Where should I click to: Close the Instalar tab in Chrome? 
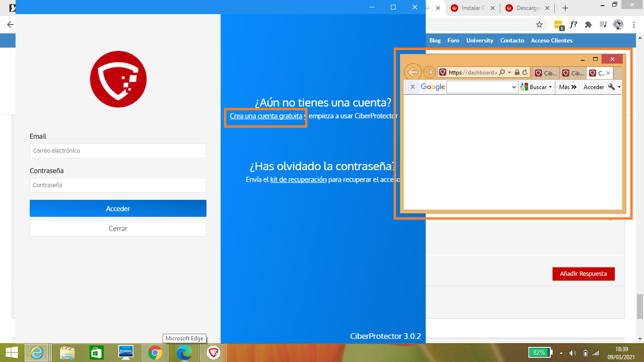[x=493, y=8]
